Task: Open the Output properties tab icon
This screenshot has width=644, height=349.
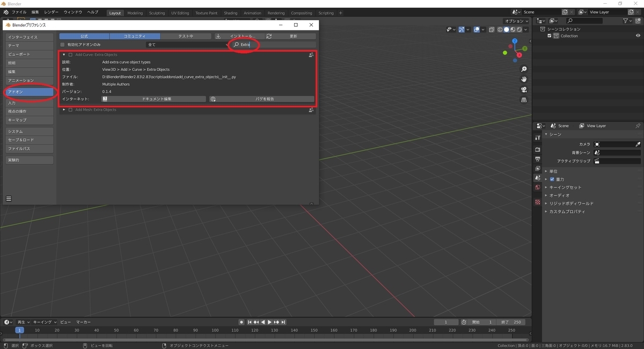Action: [x=538, y=159]
